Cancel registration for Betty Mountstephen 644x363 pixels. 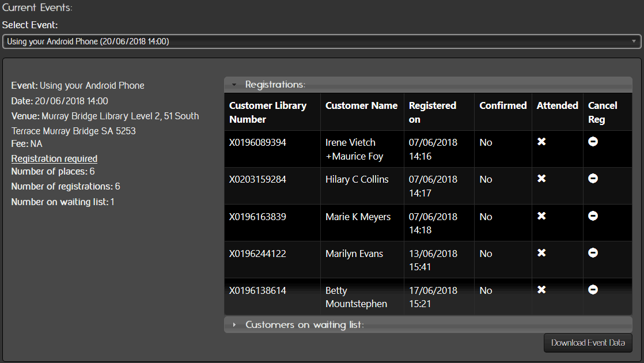[x=593, y=290]
